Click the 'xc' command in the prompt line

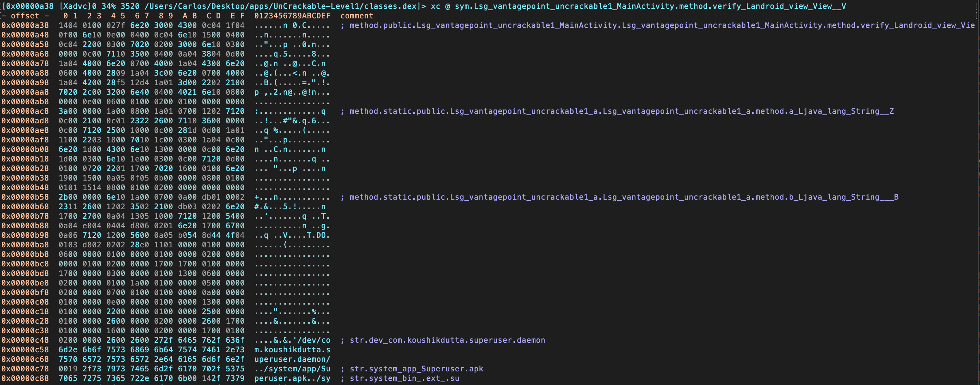[435, 6]
